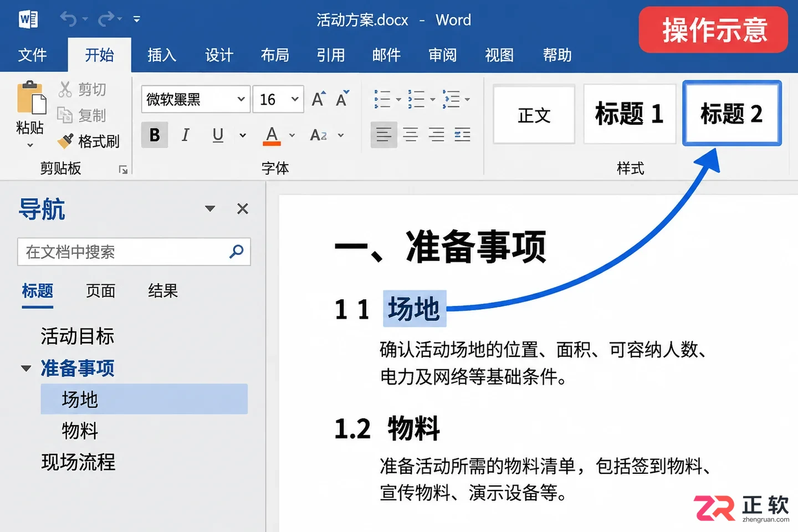Click the multilevel list icon

451,99
